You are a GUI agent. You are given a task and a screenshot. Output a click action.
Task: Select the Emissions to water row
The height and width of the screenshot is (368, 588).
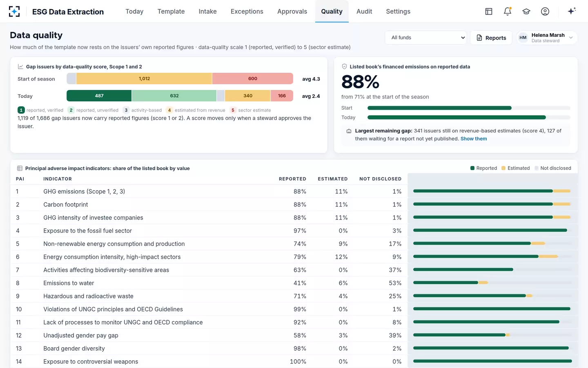[294, 283]
